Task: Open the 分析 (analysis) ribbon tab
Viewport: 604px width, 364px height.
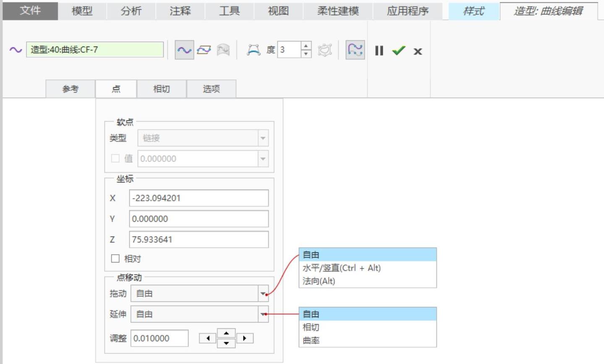Action: (x=131, y=11)
